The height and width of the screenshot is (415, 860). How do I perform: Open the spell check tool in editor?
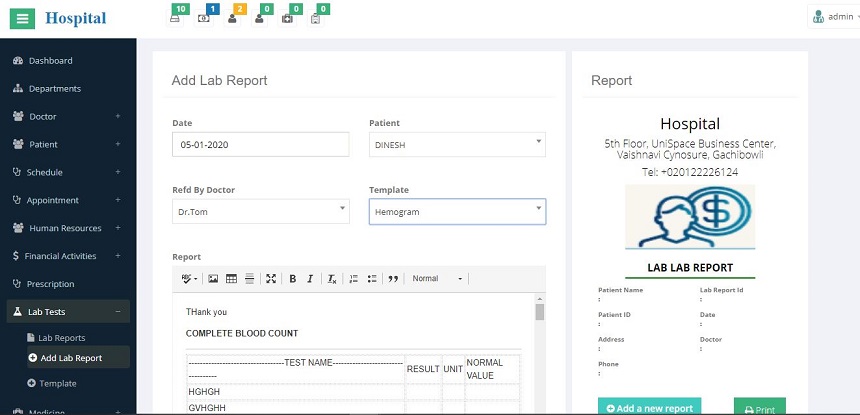189,278
